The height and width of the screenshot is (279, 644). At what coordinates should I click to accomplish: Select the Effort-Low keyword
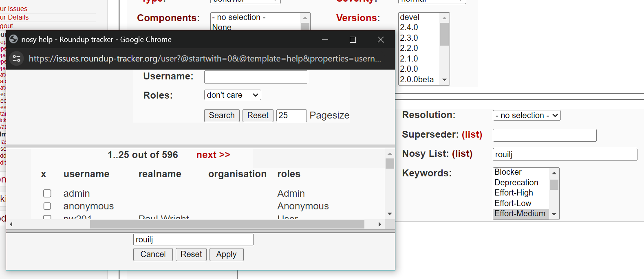(x=521, y=203)
